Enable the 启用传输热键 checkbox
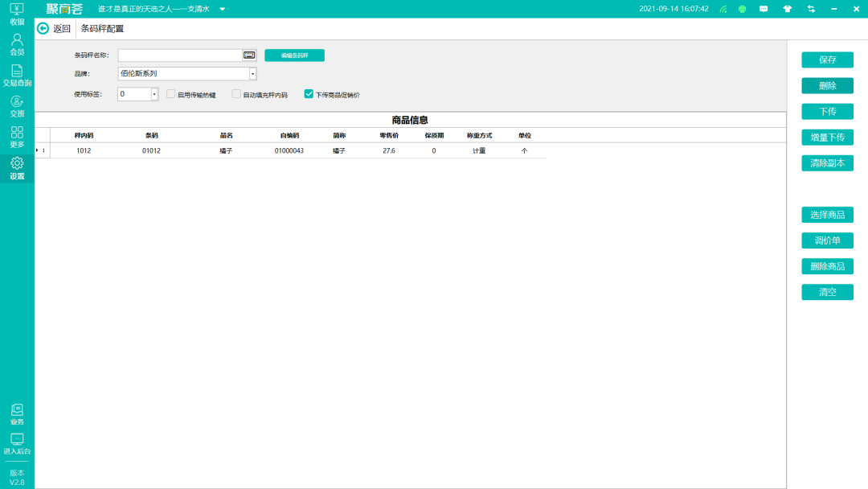The width and height of the screenshot is (868, 489). (171, 94)
